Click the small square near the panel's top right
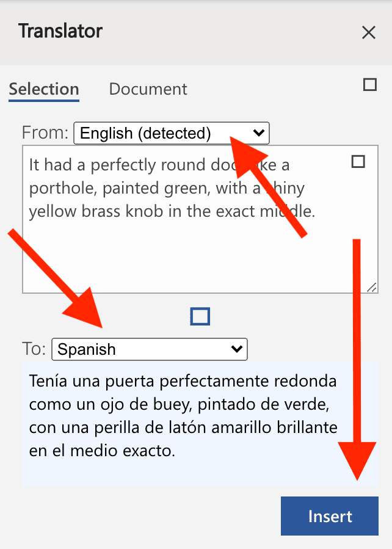 pyautogui.click(x=369, y=85)
